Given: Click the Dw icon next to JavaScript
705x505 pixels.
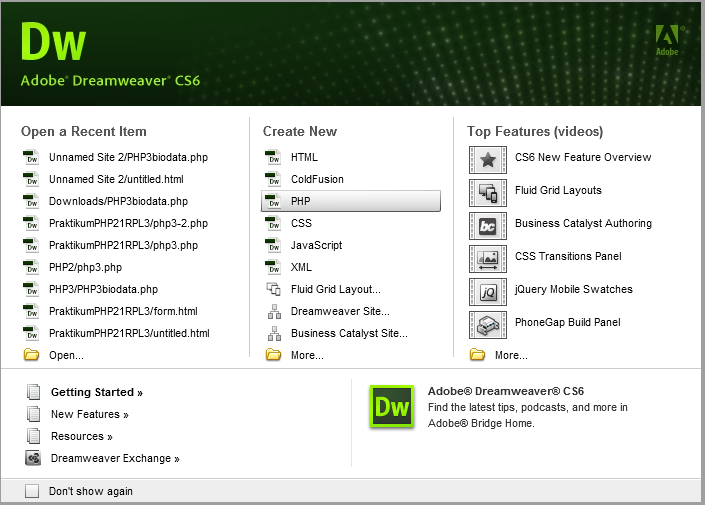Looking at the screenshot, I should pyautogui.click(x=273, y=246).
